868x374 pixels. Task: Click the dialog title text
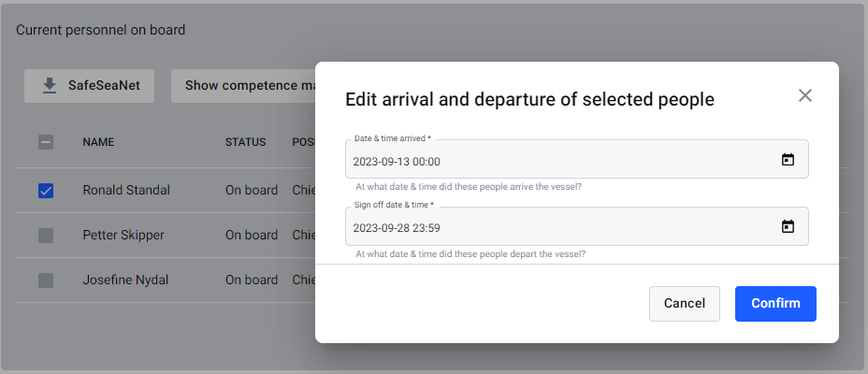(x=529, y=100)
